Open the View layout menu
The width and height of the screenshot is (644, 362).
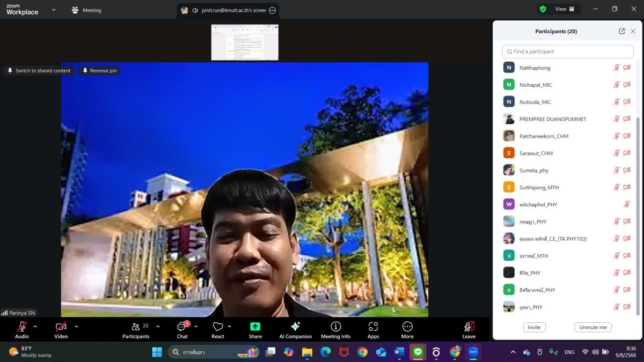(565, 9)
